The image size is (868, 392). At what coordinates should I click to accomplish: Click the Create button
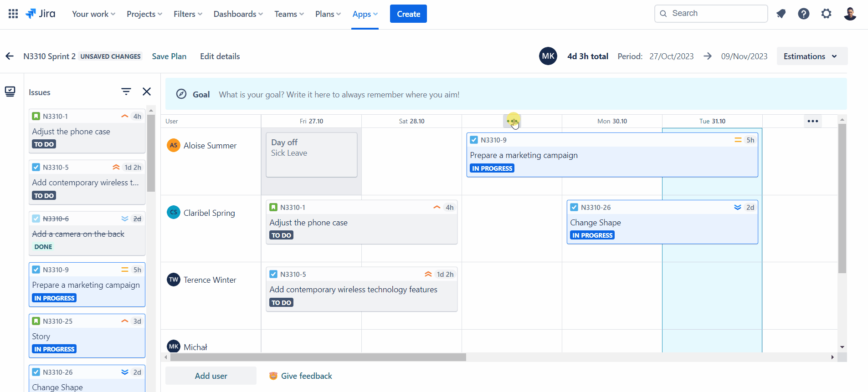(408, 14)
